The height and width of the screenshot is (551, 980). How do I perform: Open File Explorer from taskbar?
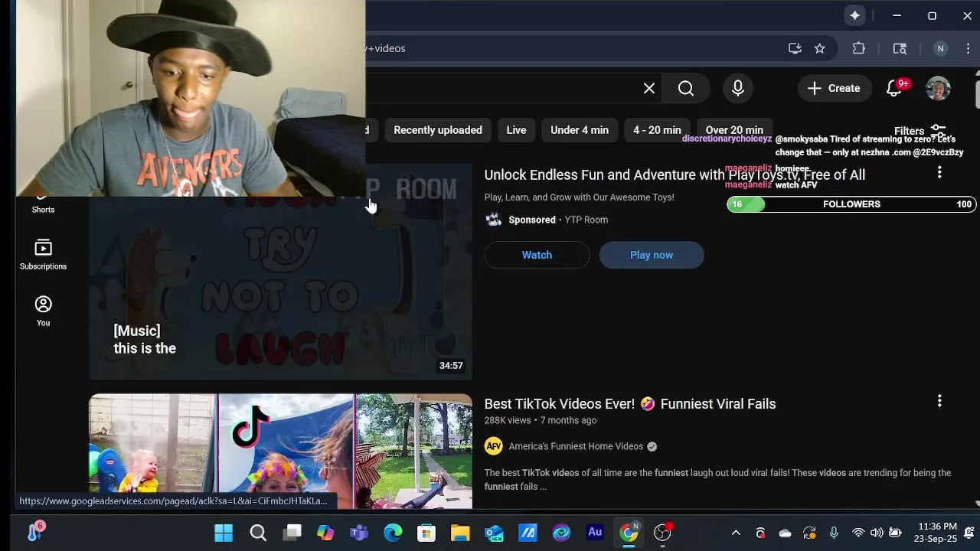click(x=460, y=533)
